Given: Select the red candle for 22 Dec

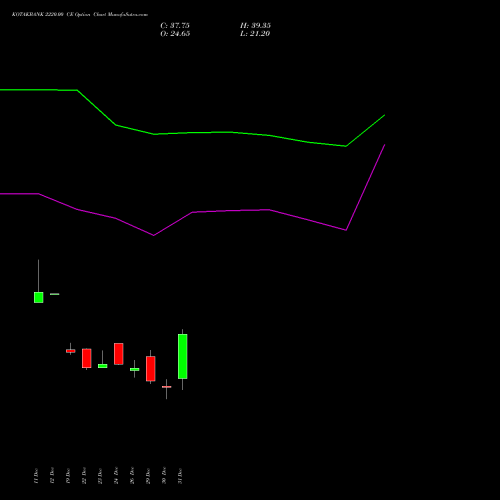Looking at the screenshot, I should tap(87, 358).
